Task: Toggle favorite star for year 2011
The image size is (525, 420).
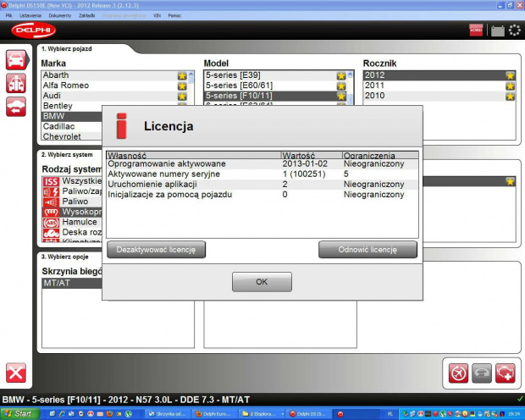Action: [x=511, y=86]
